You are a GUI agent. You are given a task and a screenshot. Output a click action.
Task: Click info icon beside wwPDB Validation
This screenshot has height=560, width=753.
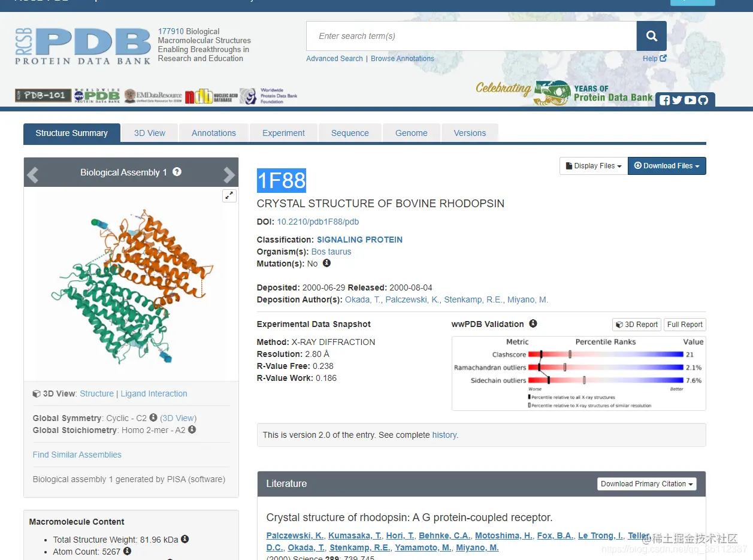[x=533, y=323]
